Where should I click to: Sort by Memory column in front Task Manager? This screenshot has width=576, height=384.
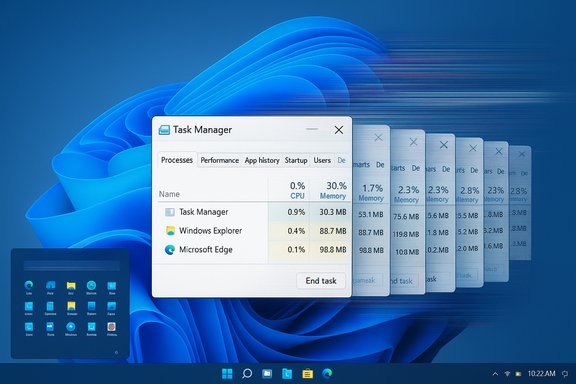(x=333, y=190)
